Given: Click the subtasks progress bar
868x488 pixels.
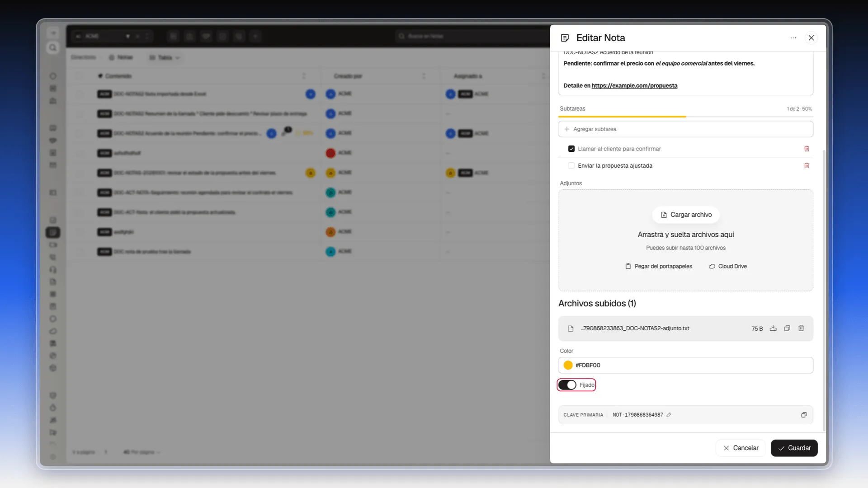Looking at the screenshot, I should [685, 117].
